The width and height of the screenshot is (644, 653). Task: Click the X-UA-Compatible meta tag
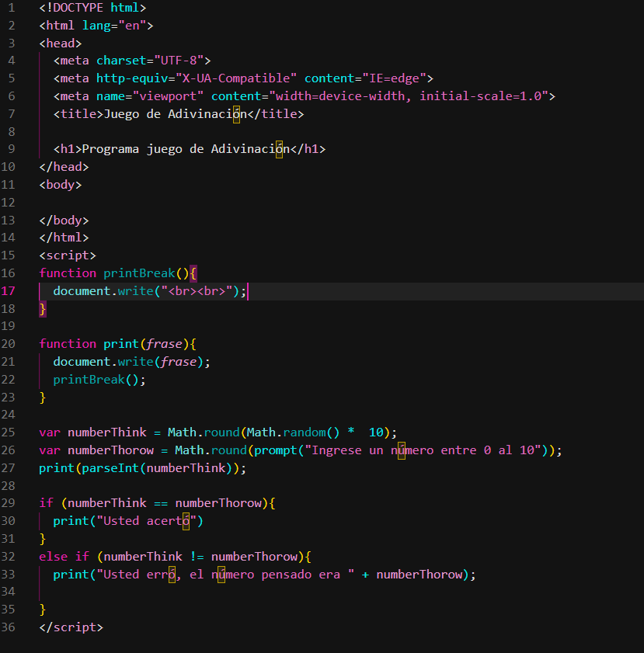coord(243,78)
